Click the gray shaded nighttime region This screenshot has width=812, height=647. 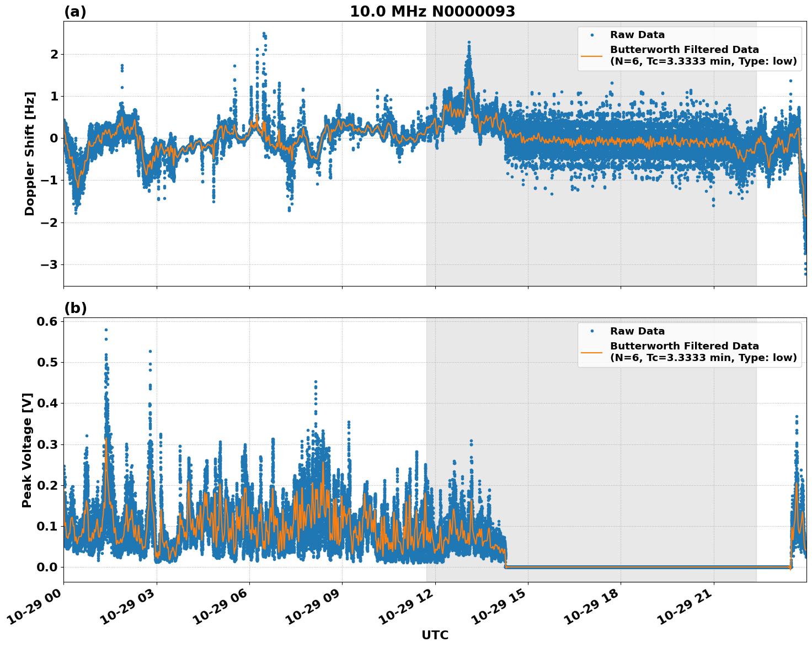pos(607,248)
